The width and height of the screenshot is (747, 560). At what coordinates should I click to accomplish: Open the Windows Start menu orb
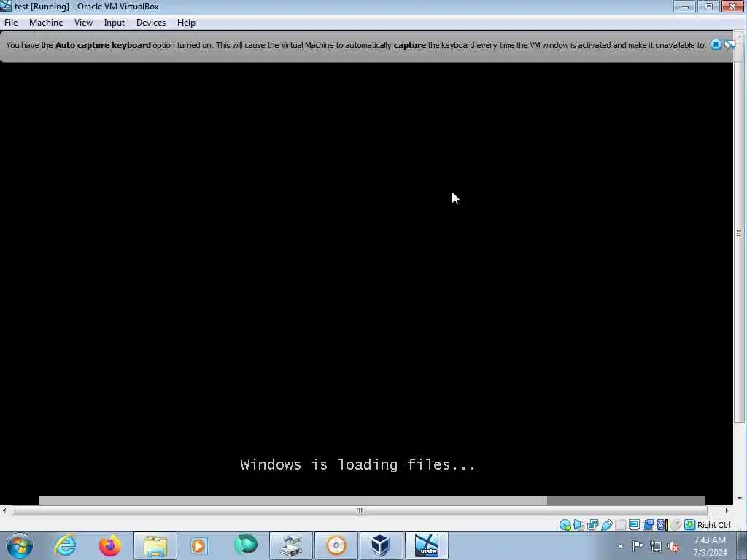click(20, 545)
